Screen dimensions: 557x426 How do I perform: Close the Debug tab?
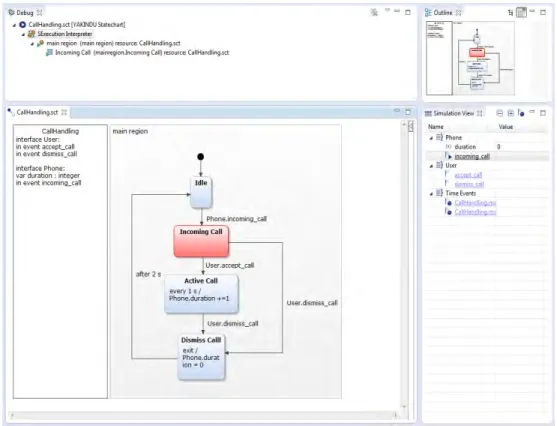39,12
